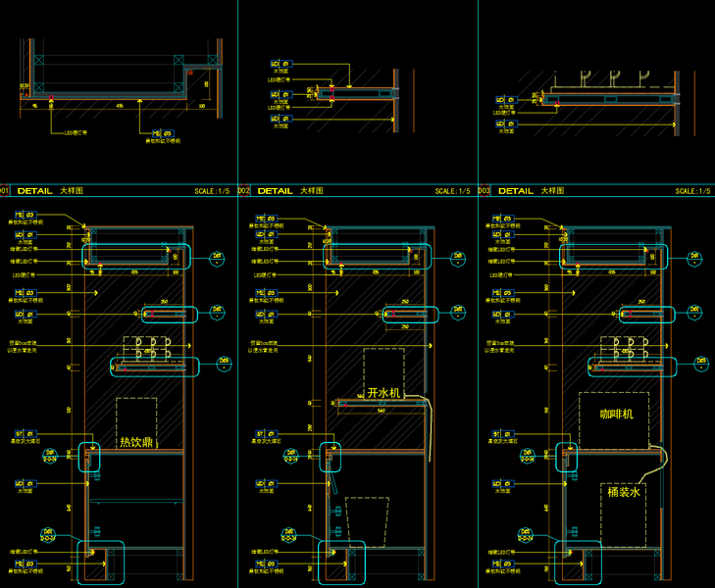Viewport: 715px width, 588px height.
Task: Click the D02 panel DETAIL 大样图 title
Action: click(x=290, y=191)
